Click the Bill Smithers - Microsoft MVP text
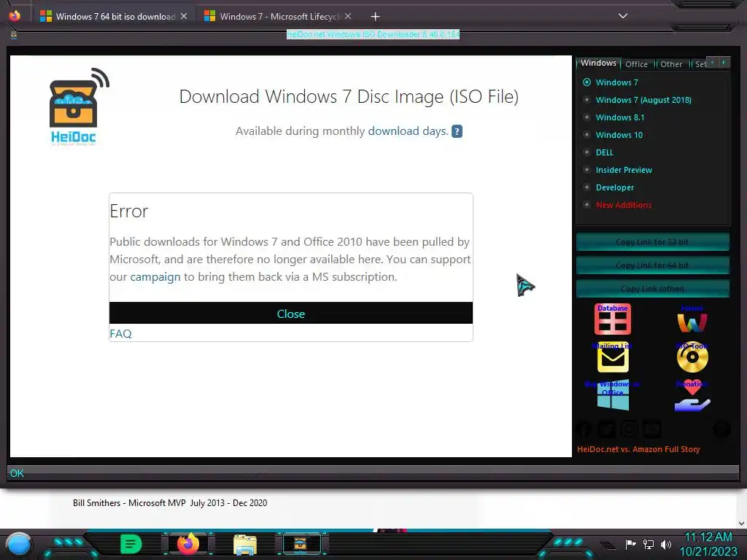 click(x=170, y=503)
